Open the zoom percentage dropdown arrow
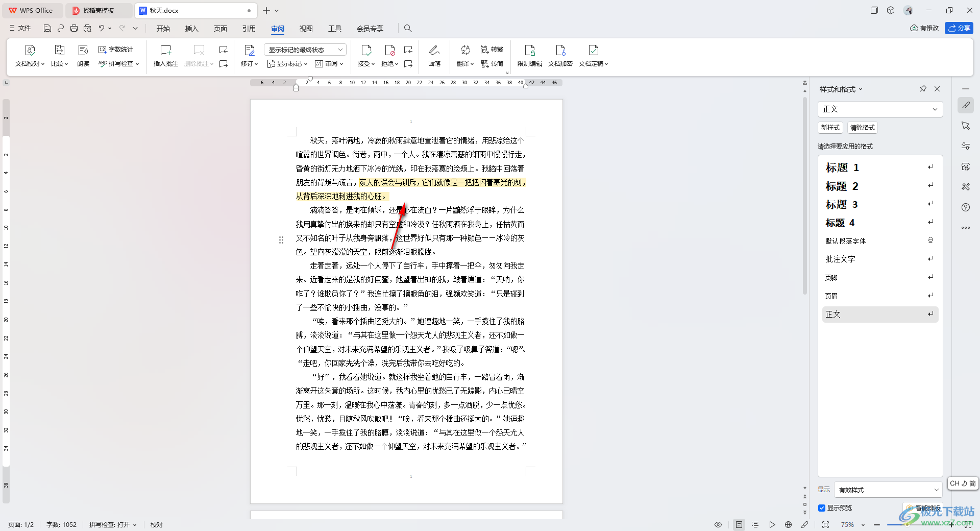980x531 pixels. coord(863,525)
